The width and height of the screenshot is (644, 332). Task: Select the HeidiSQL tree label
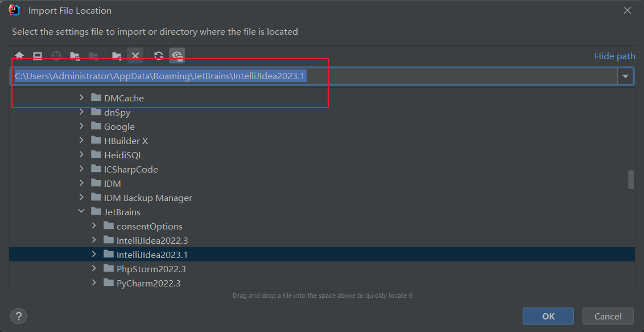(x=123, y=155)
